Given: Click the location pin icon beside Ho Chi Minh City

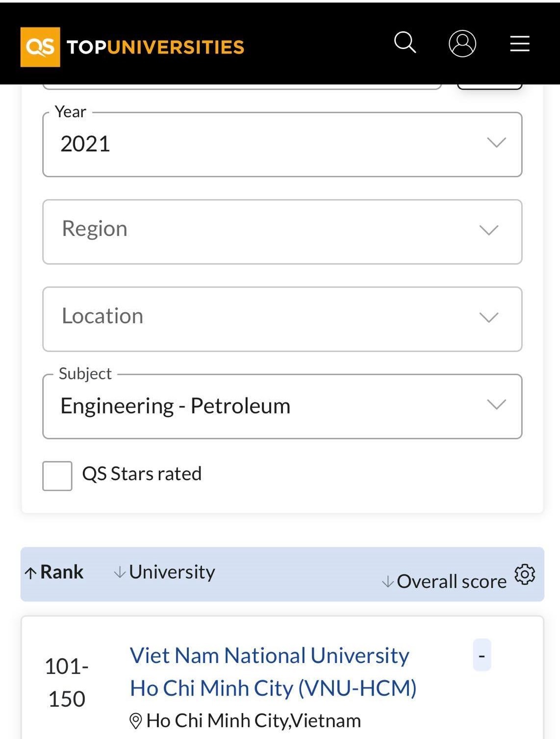Looking at the screenshot, I should point(135,721).
